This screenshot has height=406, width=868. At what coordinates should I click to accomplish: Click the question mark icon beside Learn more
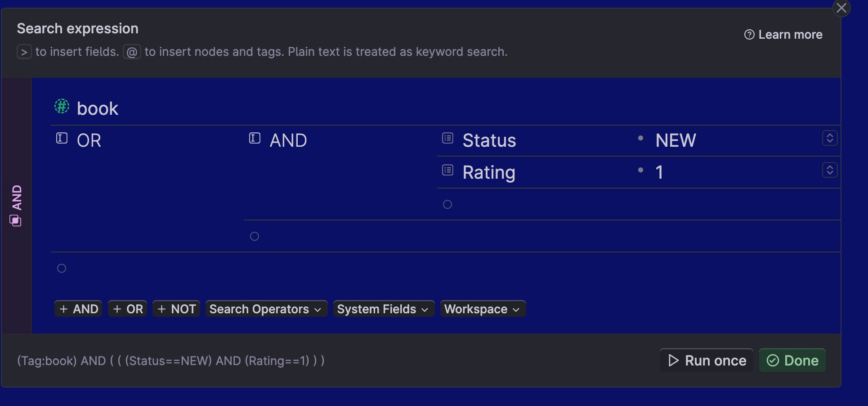click(x=748, y=34)
